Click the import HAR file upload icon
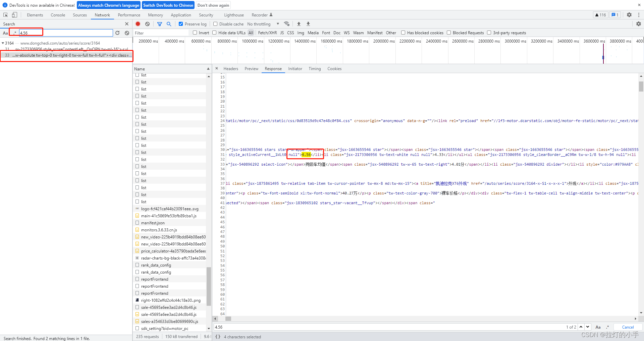644x341 pixels. 299,24
